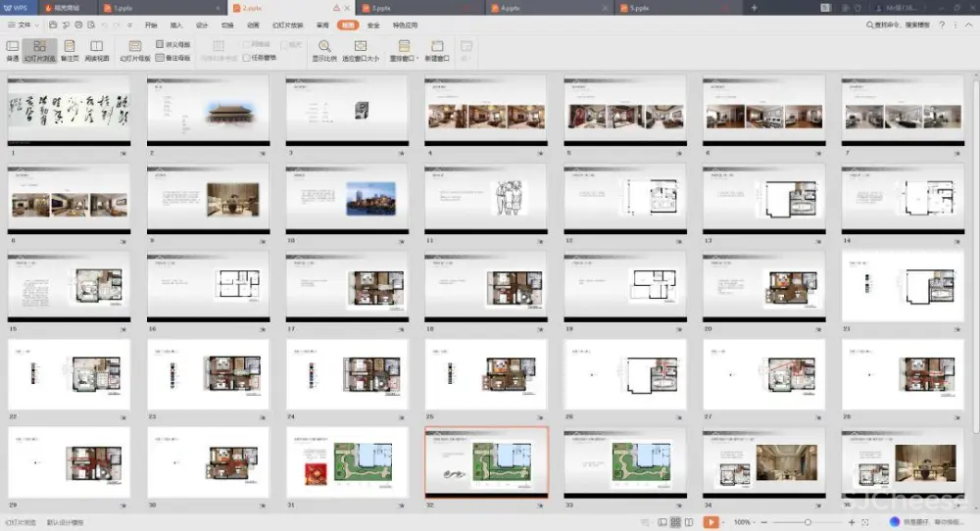This screenshot has height=531, width=980.
Task: Toggle reading view icon in status bar
Action: pos(691,522)
